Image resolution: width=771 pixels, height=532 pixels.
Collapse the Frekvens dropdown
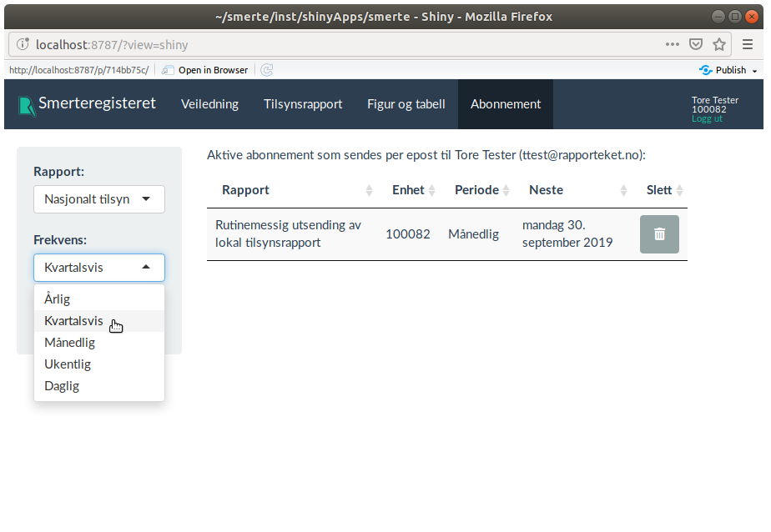(x=98, y=268)
